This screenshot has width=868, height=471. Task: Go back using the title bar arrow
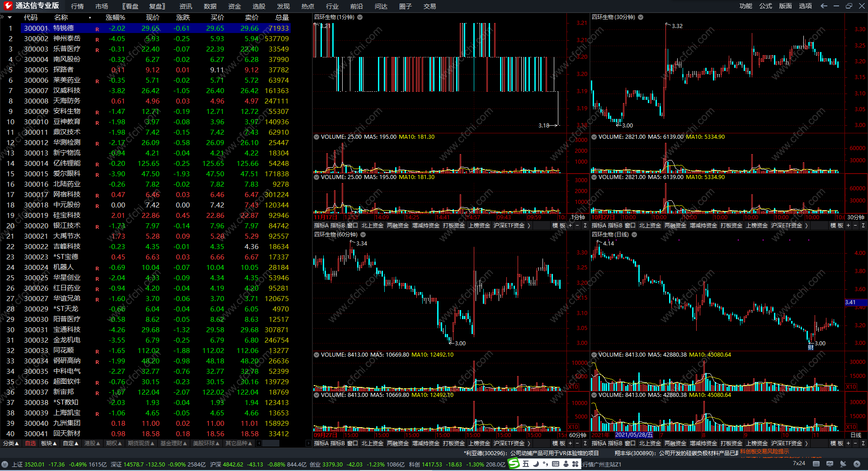(x=824, y=6)
